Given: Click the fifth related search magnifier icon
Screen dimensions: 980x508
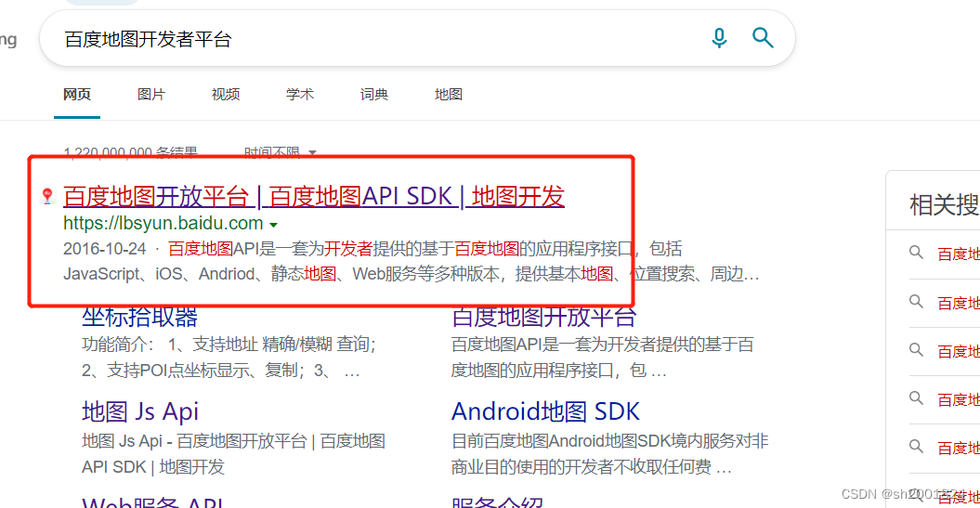Looking at the screenshot, I should (x=916, y=446).
